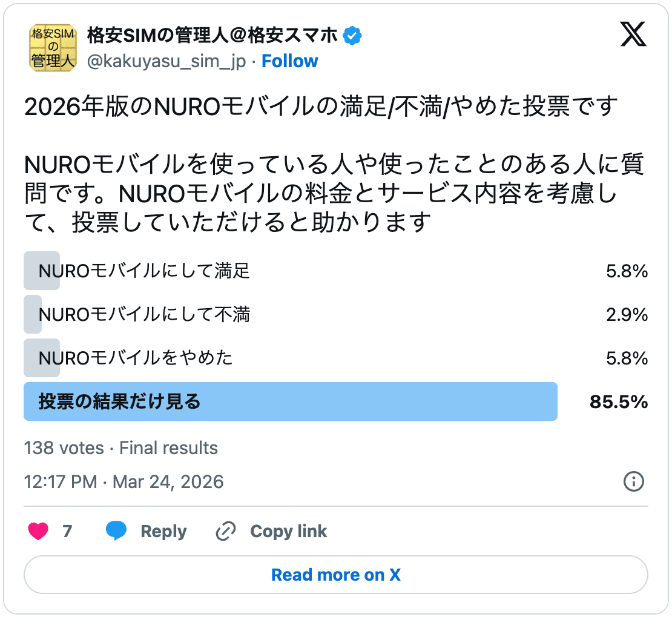Image resolution: width=672 pixels, height=617 pixels.
Task: Click the Read more on X button
Action: (x=335, y=575)
